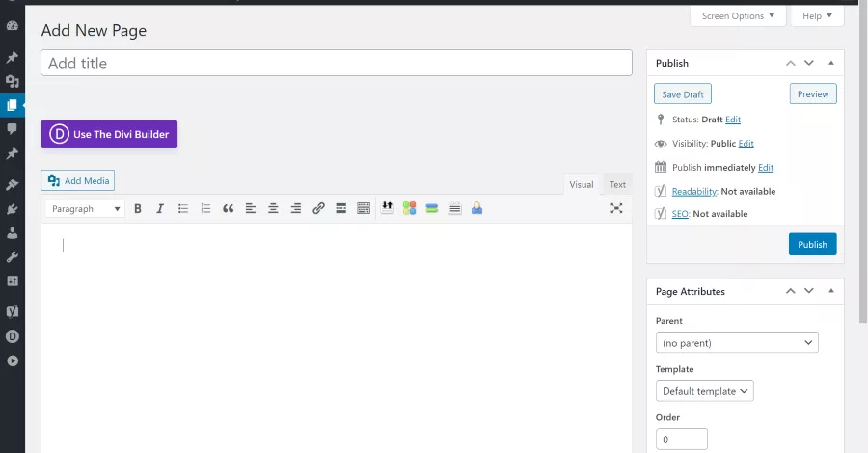
Task: Open the Default template dropdown
Action: 705,391
